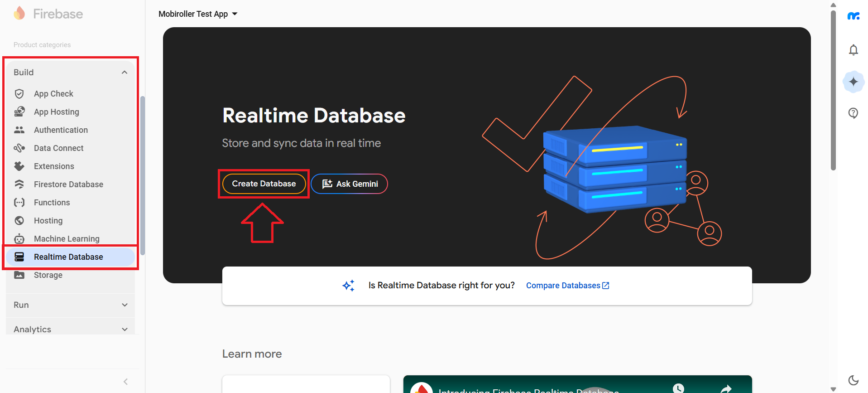The width and height of the screenshot is (868, 393).
Task: Click the Machine Learning robot icon
Action: click(x=19, y=238)
